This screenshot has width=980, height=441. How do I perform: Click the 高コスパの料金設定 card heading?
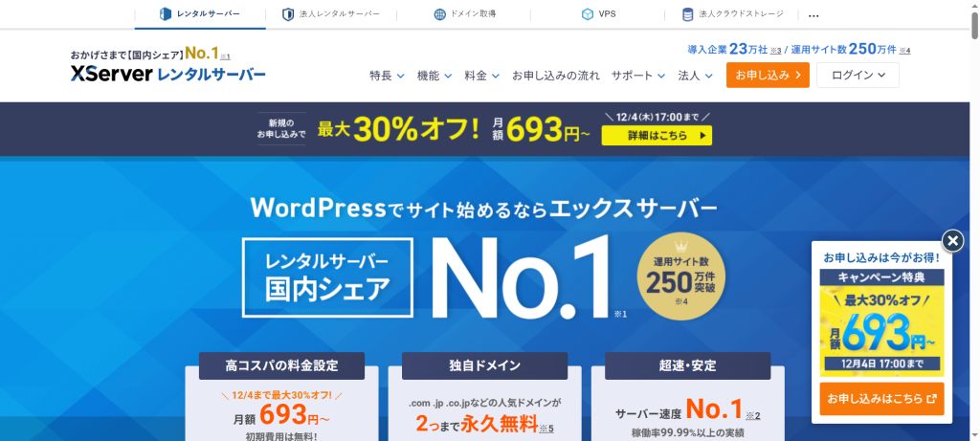click(282, 365)
